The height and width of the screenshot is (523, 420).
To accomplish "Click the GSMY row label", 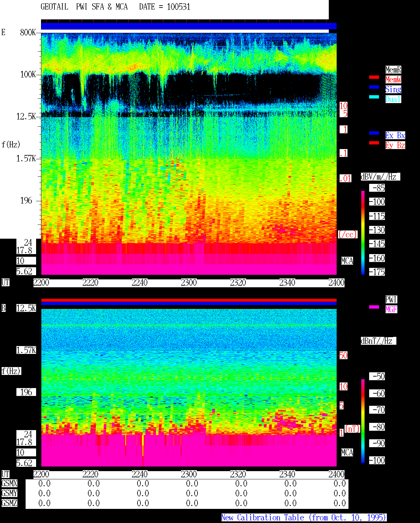I will tap(9, 493).
